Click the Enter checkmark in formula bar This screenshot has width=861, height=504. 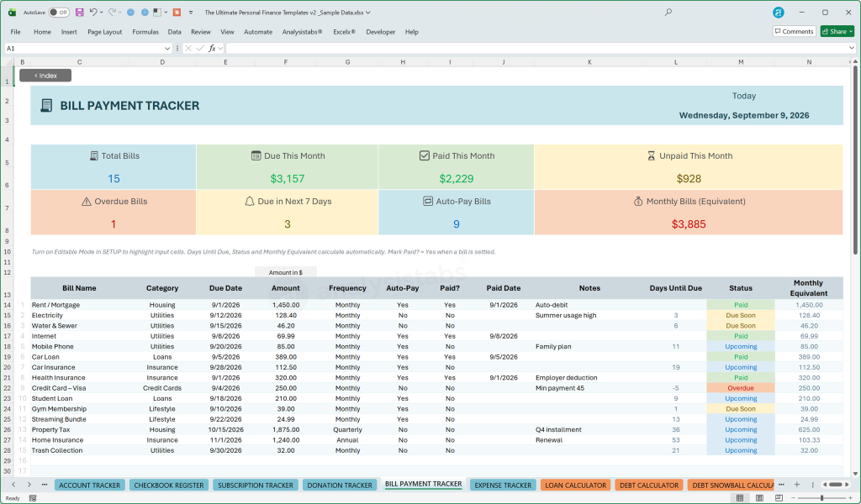[200, 48]
